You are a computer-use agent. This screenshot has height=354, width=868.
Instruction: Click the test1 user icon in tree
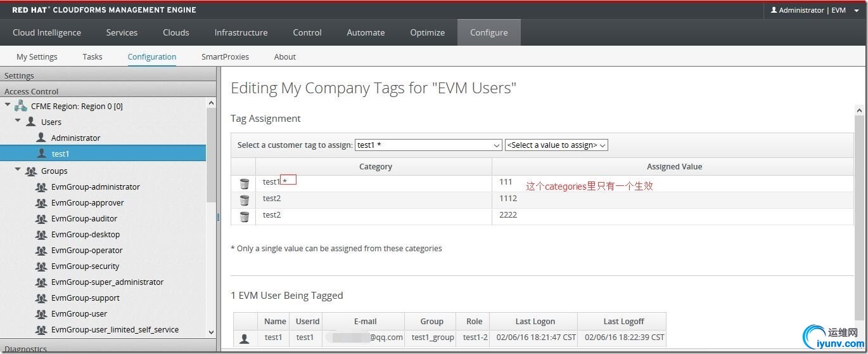pyautogui.click(x=41, y=154)
